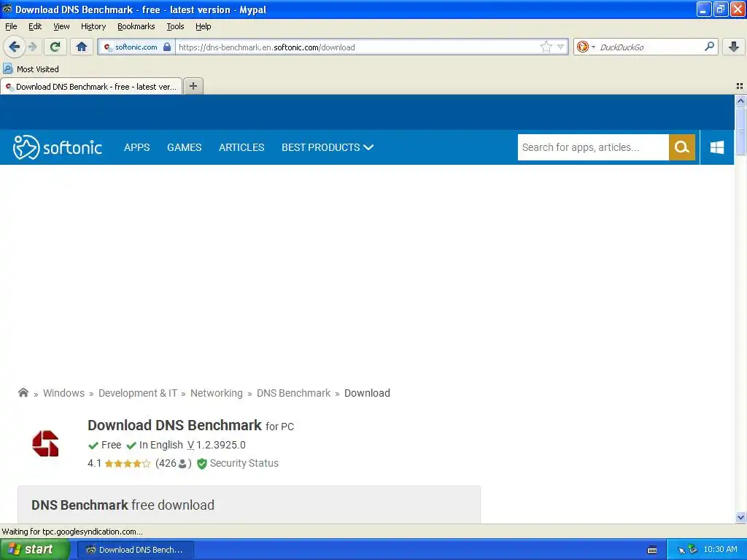
Task: Click the orange Softonic search button
Action: [x=682, y=147]
